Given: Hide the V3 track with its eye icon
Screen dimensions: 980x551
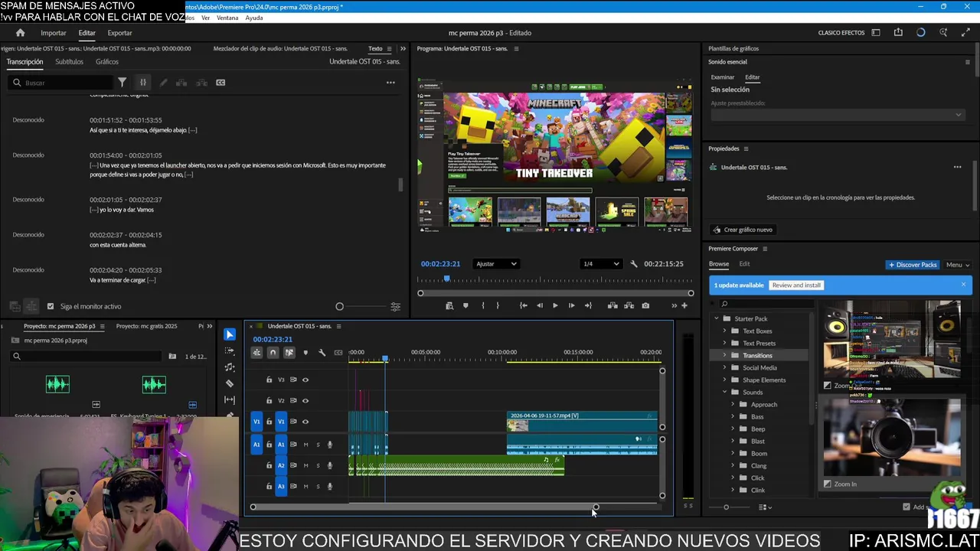Looking at the screenshot, I should coord(305,380).
